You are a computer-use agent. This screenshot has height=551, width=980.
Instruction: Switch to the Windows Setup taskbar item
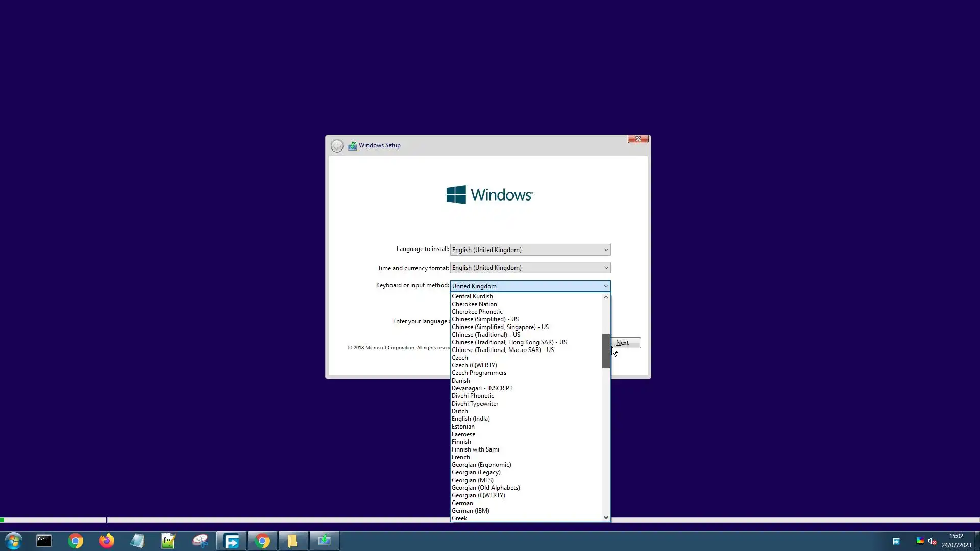coord(325,541)
